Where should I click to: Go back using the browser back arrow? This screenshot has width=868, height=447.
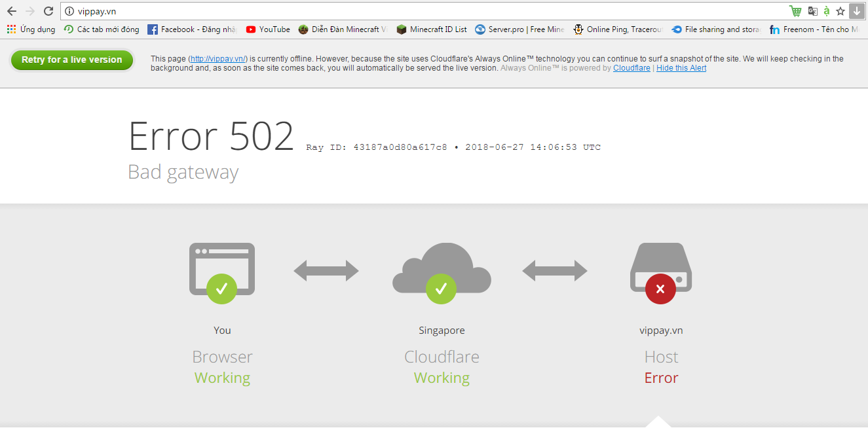[11, 11]
